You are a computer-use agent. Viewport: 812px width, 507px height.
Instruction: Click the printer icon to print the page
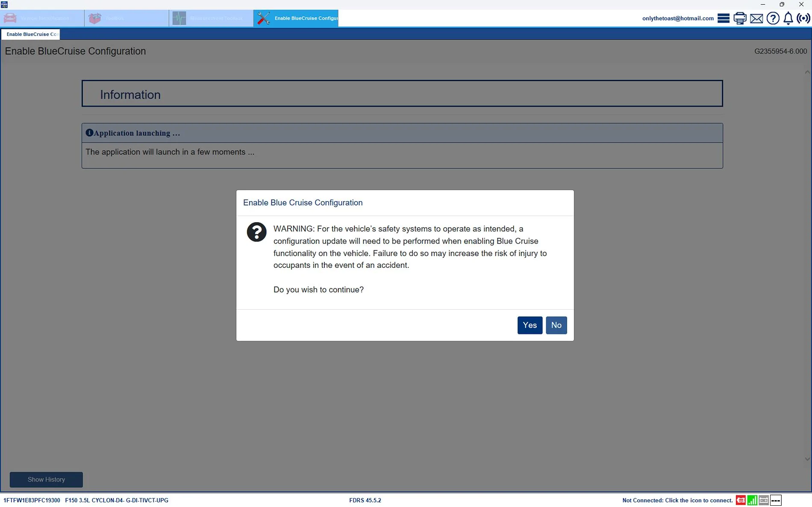739,18
